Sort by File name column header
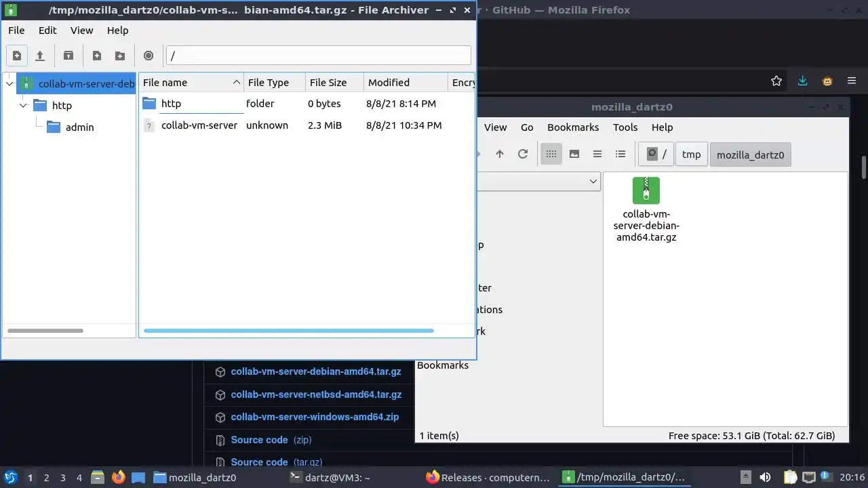Image resolution: width=868 pixels, height=488 pixels. 191,83
